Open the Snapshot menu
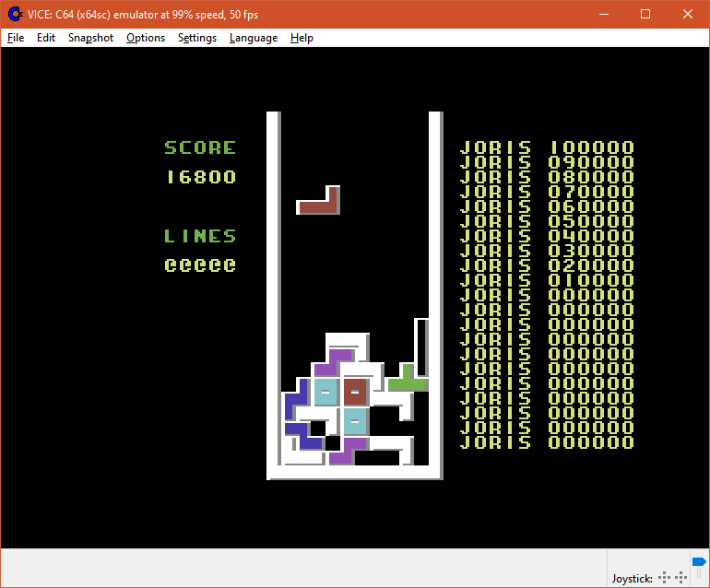 pos(90,38)
